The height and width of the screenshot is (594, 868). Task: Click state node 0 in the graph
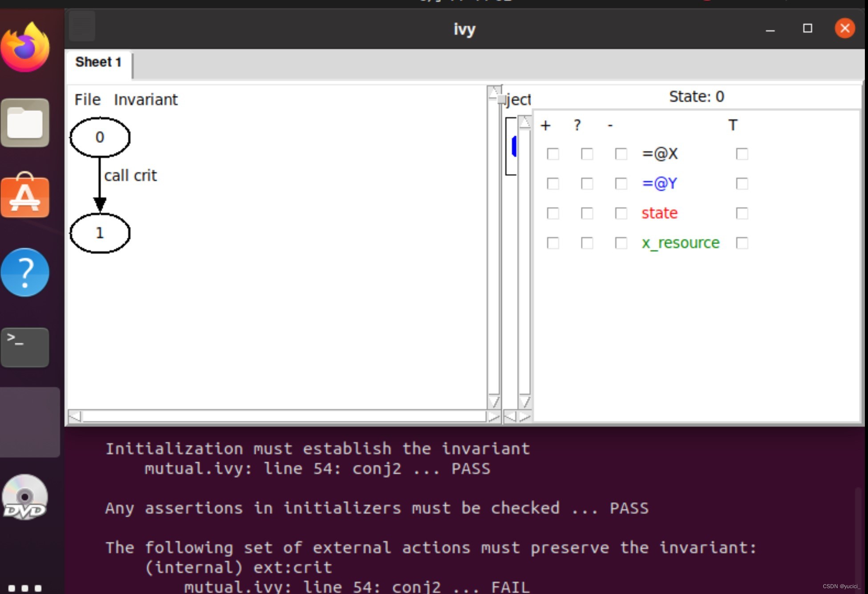click(x=100, y=137)
